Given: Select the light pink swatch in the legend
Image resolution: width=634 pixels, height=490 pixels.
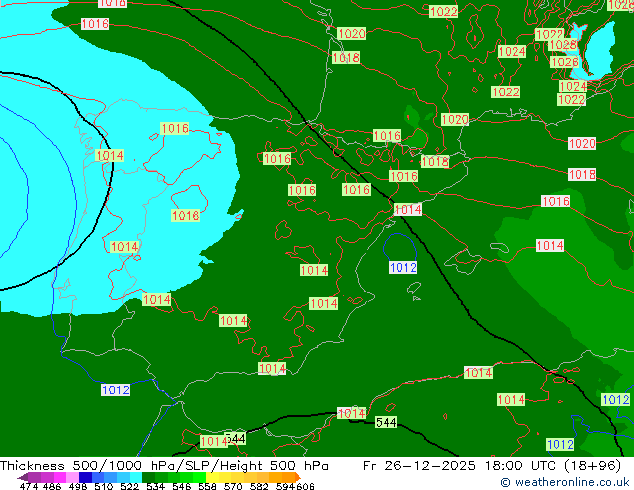Looking at the screenshot, I should (72, 477).
